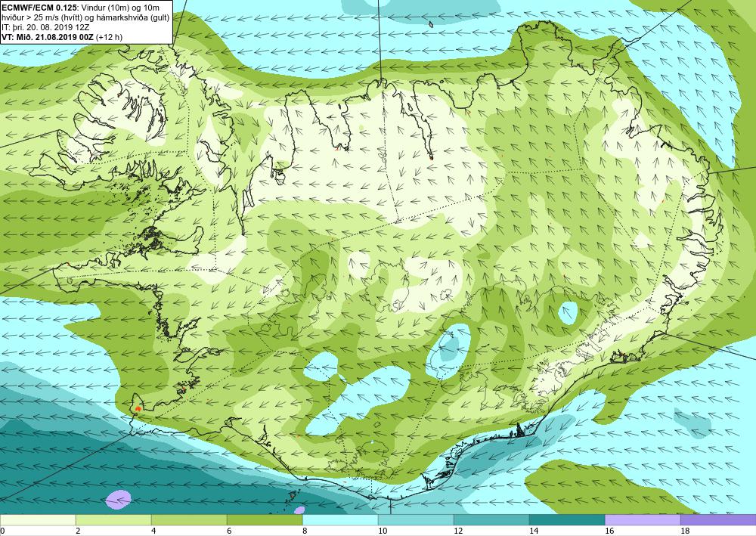Click the legend label "8"
This screenshot has width=756, height=536.
(305, 531)
